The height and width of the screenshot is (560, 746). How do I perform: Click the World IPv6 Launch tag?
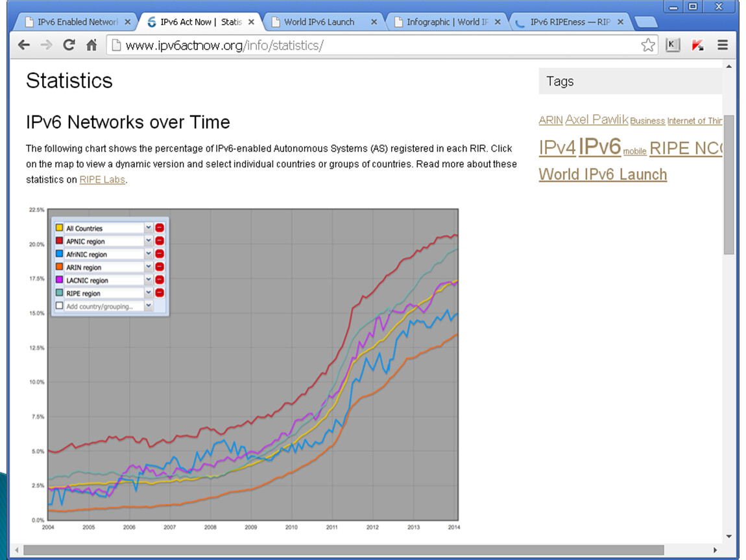coord(603,175)
